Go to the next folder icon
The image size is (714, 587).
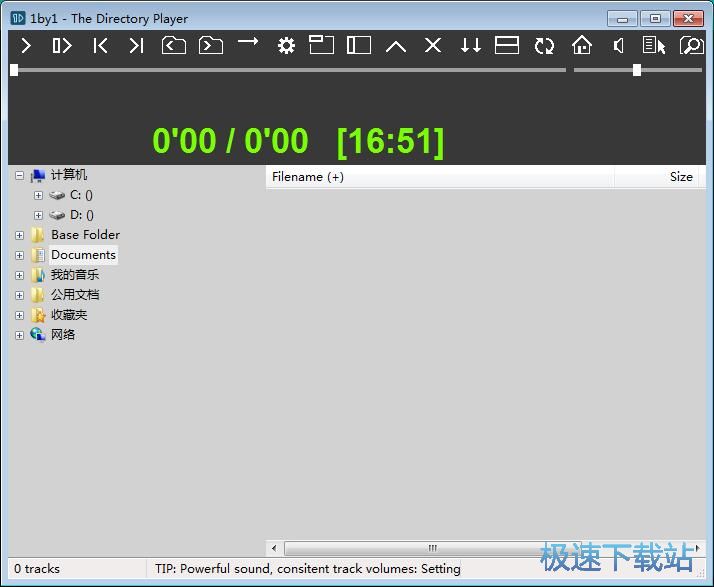pos(211,46)
